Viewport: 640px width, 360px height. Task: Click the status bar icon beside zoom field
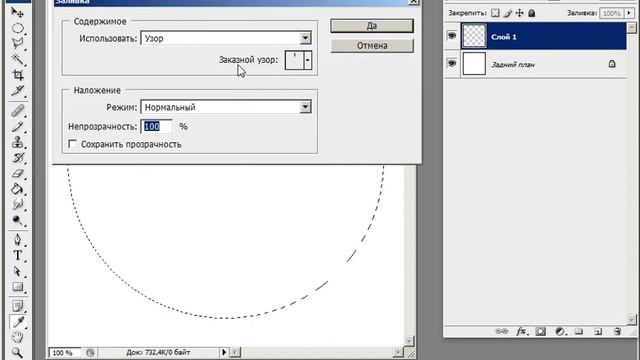[x=90, y=352]
